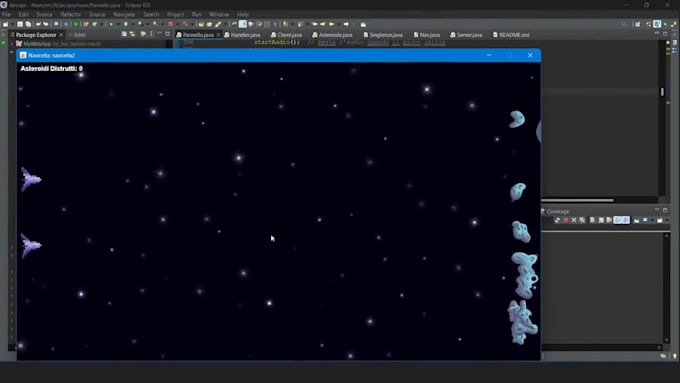This screenshot has height=383, width=680.
Task: Close the Package Explorer tab
Action: point(61,35)
